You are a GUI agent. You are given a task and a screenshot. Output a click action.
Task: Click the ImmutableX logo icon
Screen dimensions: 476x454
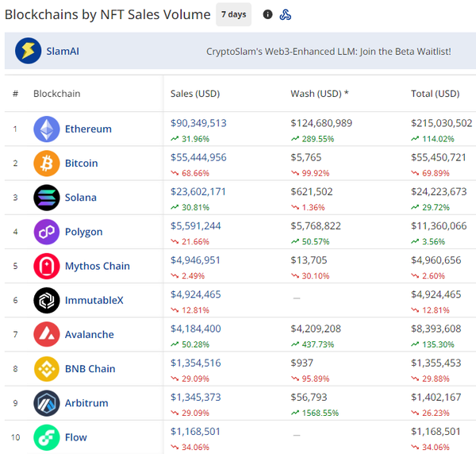[47, 301]
